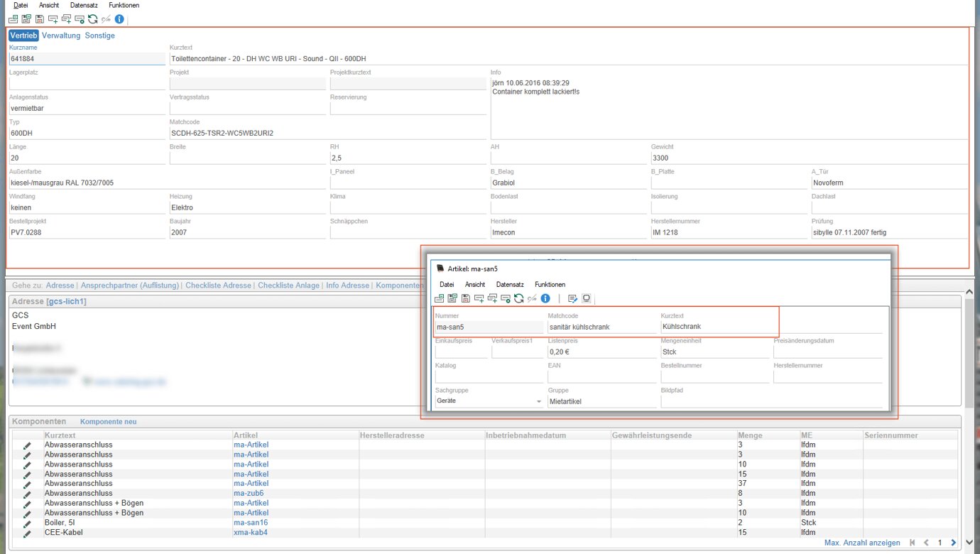Click the refresh icon in main window toolbar
Viewport: 980px width, 554px height.
(93, 19)
